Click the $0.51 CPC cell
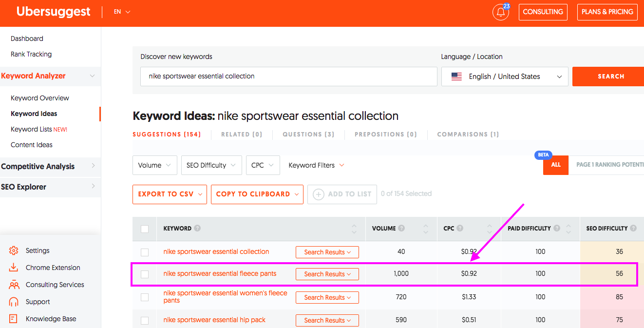This screenshot has width=644, height=328. (469, 320)
